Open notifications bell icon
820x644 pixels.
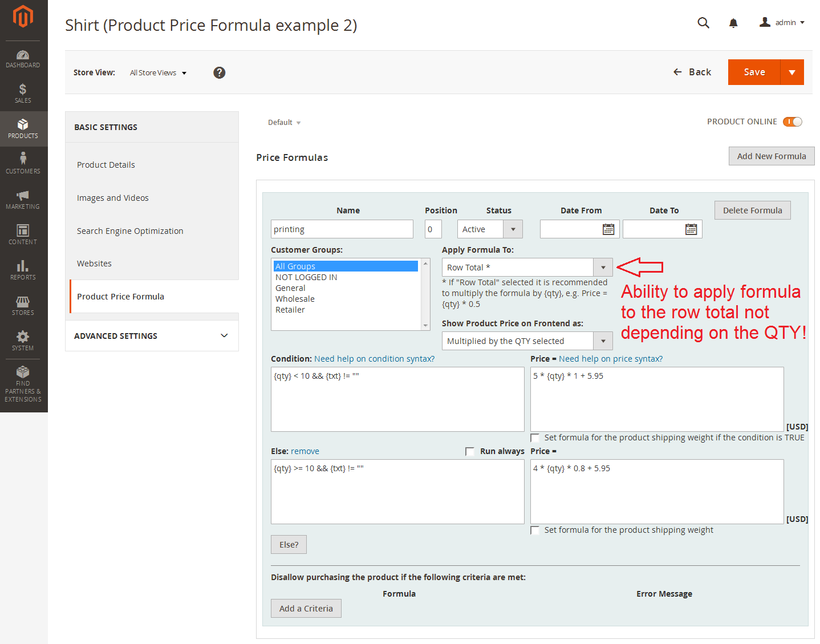coord(733,23)
